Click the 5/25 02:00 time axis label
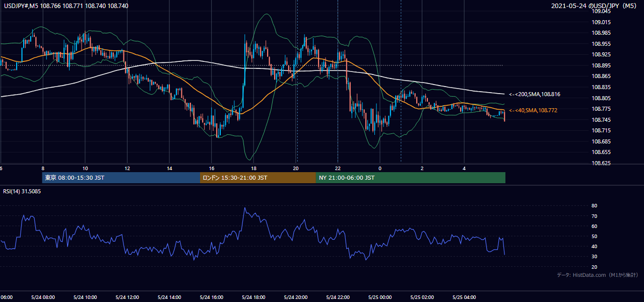The width and height of the screenshot is (644, 302). (422, 297)
